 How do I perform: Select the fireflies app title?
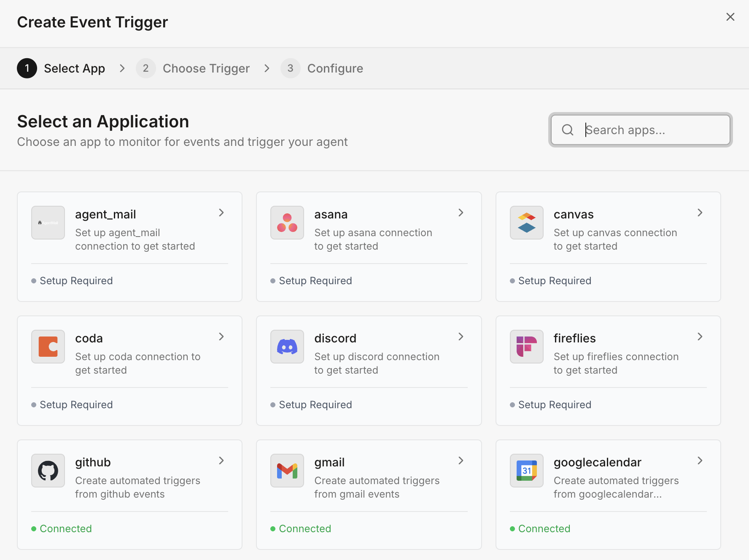(x=574, y=338)
